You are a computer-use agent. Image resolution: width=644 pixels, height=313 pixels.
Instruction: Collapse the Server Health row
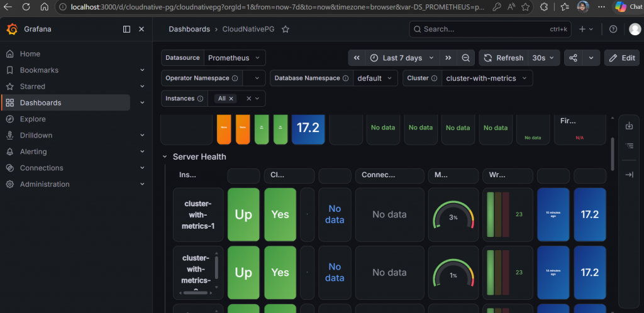click(x=165, y=156)
